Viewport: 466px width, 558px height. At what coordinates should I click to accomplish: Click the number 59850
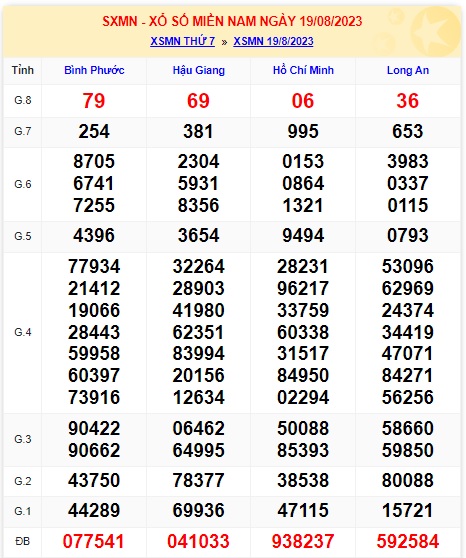coord(408,451)
